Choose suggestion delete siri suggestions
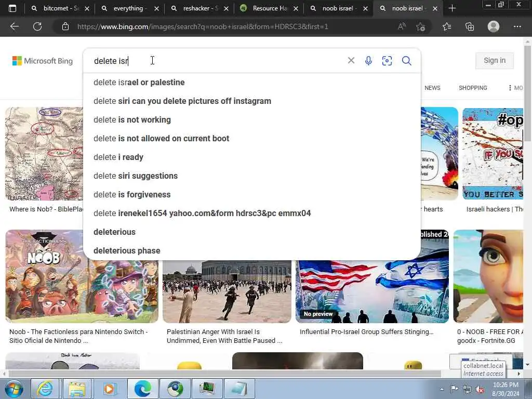Screen dimensions: 532x399 pyautogui.click(x=252, y=176)
